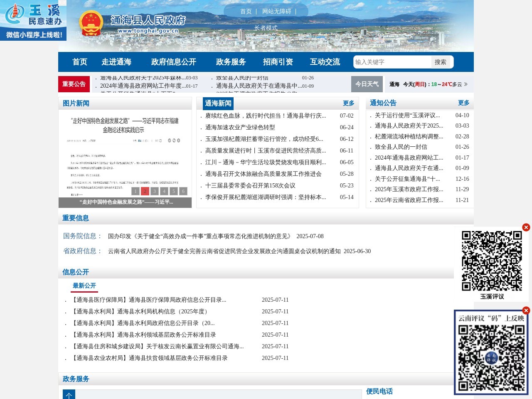Screen dimensions: 532x399
Task: Open 更多 link for 通知公告
Action: [x=464, y=103]
